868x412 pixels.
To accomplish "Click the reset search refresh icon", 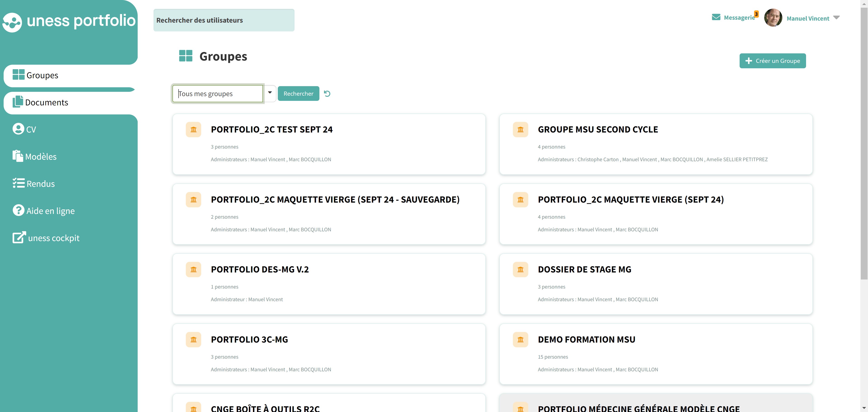I will pyautogui.click(x=327, y=93).
